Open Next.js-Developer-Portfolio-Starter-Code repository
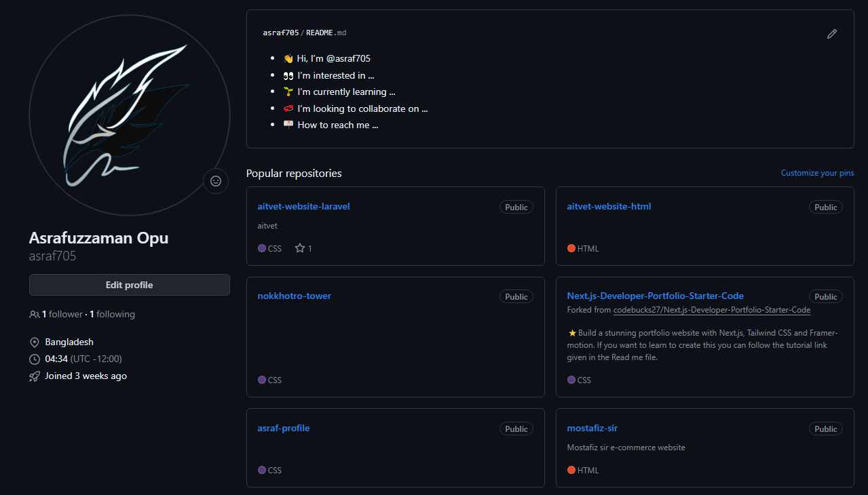The height and width of the screenshot is (495, 868). [x=655, y=296]
